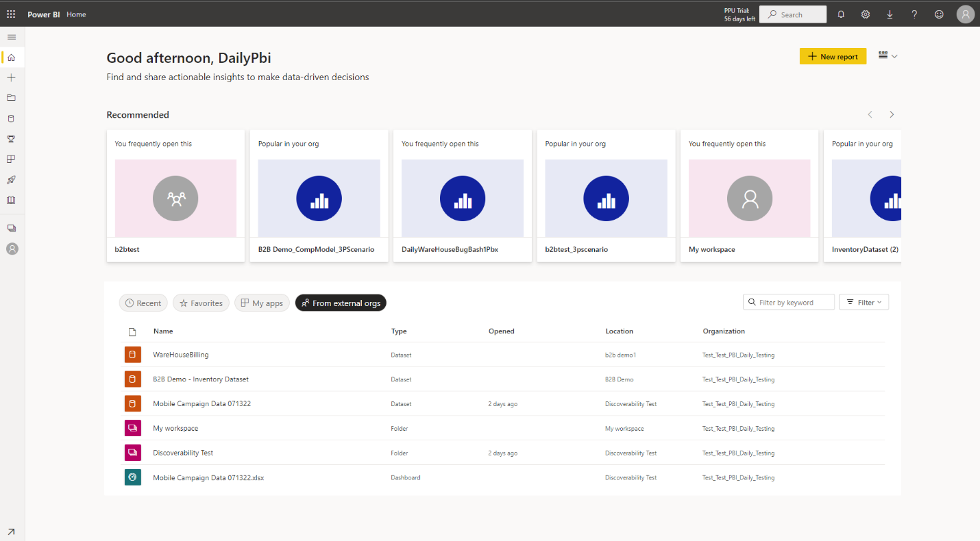The height and width of the screenshot is (541, 980).
Task: Open the help question mark icon
Action: 914,14
